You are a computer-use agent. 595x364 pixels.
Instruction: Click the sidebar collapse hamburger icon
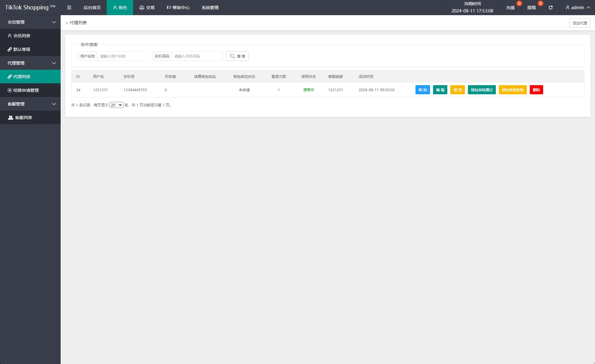tap(69, 8)
